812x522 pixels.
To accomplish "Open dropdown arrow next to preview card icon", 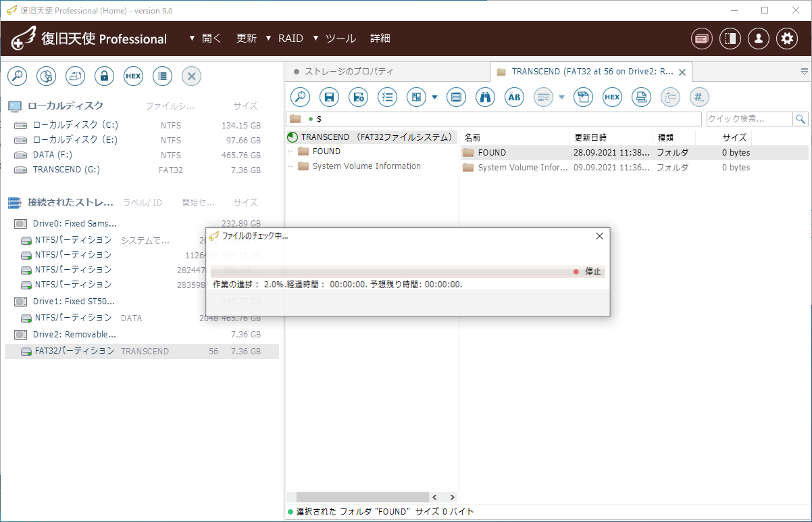I will pyautogui.click(x=561, y=97).
